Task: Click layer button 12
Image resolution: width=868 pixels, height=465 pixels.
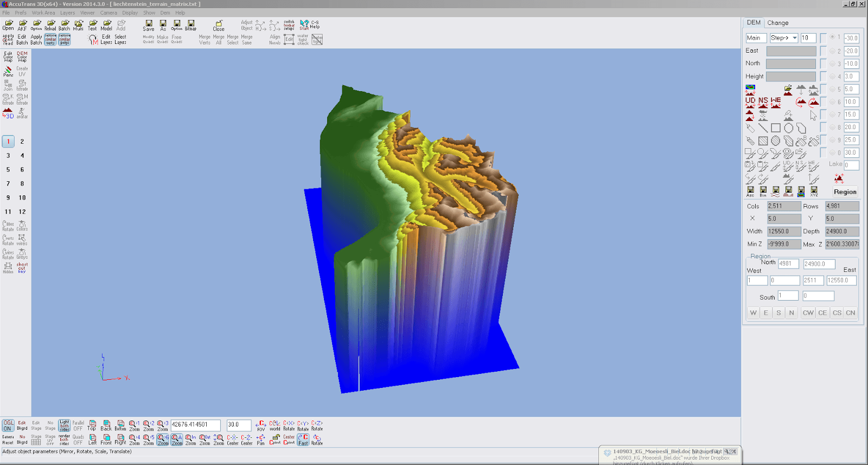Action: [22, 212]
